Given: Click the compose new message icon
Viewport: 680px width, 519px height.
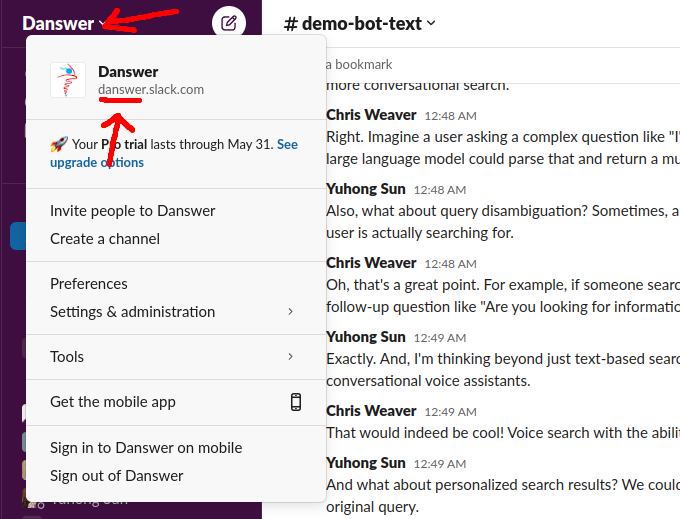Looking at the screenshot, I should click(x=229, y=22).
